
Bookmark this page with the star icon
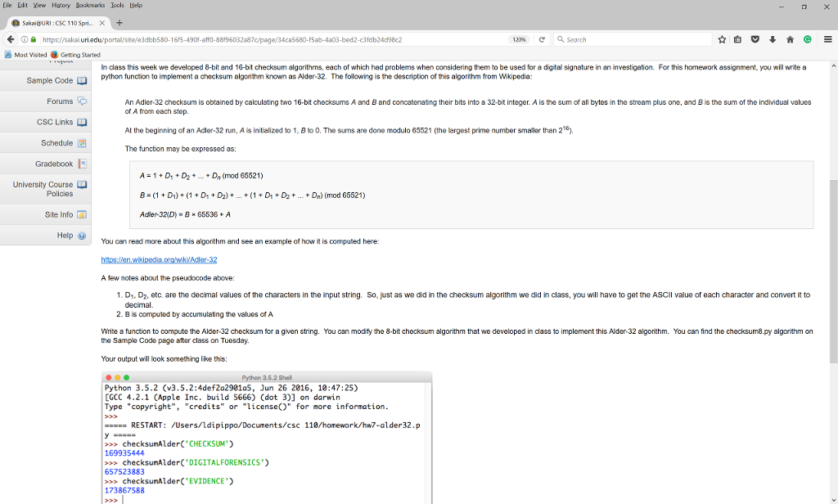(723, 39)
